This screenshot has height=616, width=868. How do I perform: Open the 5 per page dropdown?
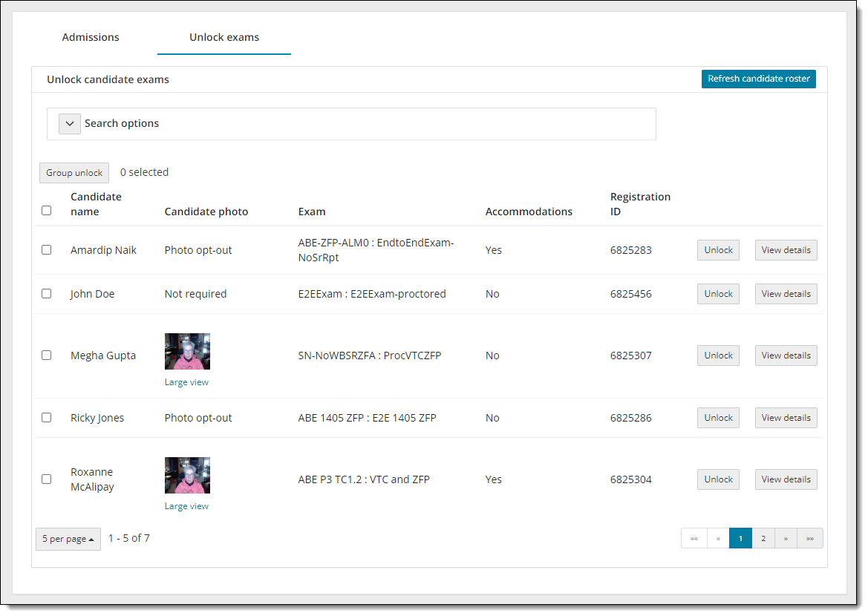click(x=68, y=539)
